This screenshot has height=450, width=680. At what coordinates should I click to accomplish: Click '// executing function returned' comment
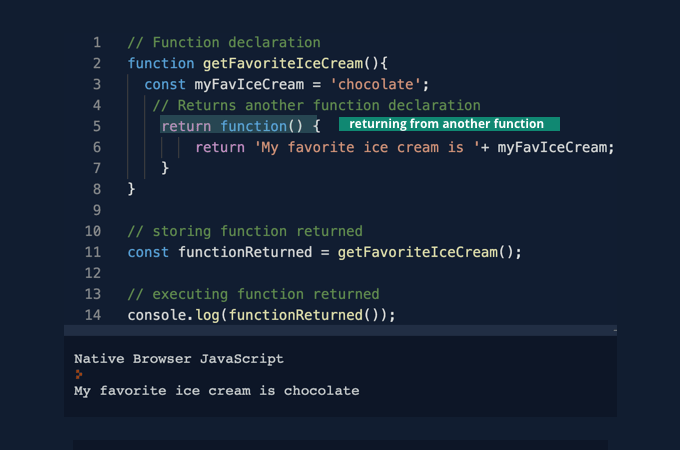click(x=253, y=294)
